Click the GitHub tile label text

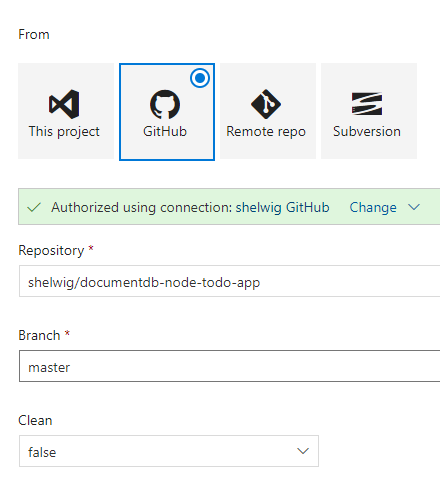tap(165, 131)
